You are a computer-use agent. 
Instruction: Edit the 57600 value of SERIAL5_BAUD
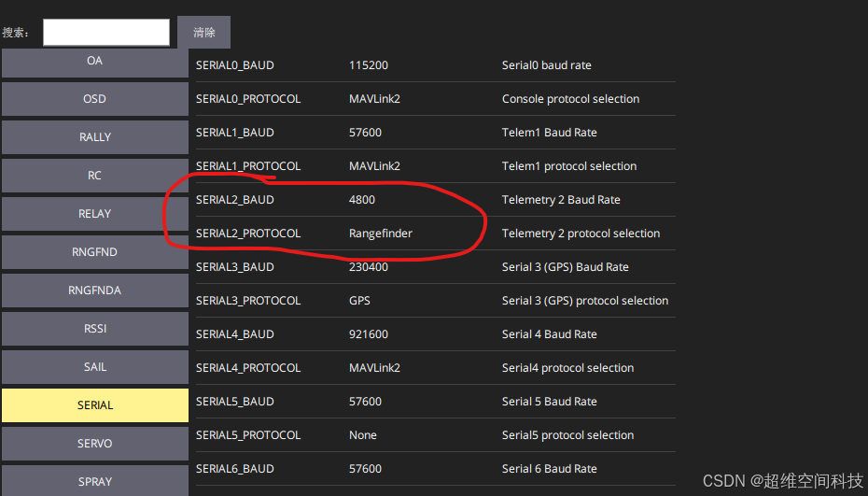tap(365, 402)
